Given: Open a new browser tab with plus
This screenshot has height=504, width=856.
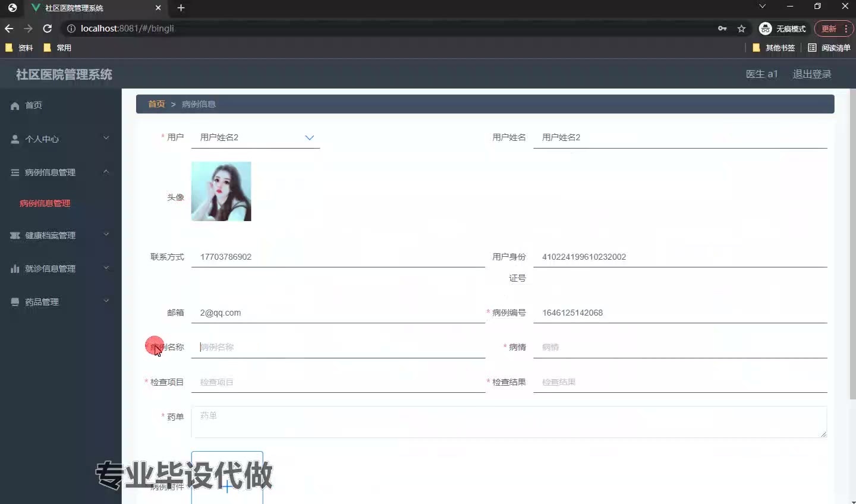Looking at the screenshot, I should pyautogui.click(x=181, y=8).
